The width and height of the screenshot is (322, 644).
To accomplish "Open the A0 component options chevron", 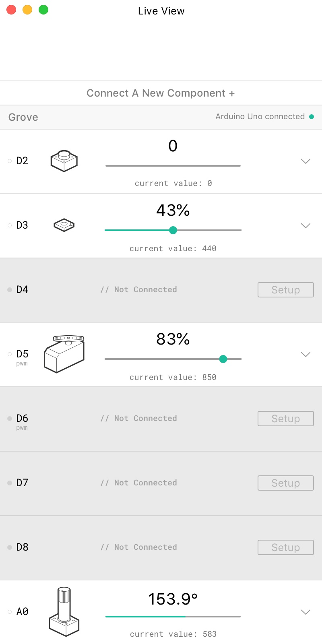I will [305, 612].
